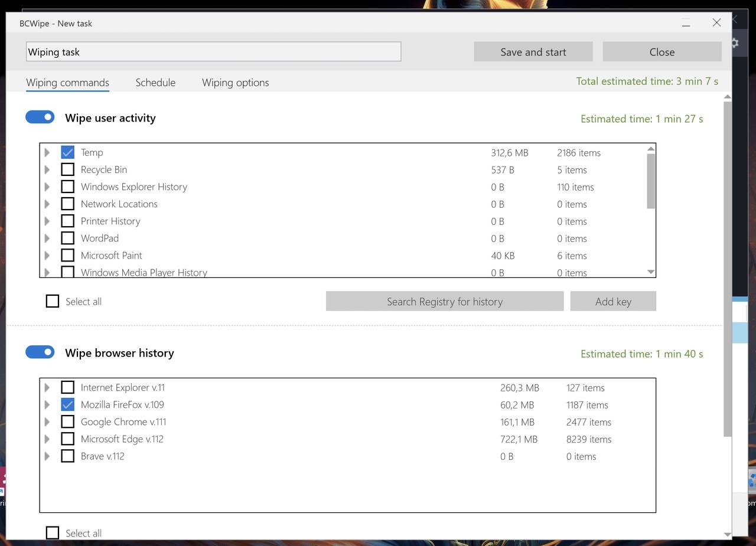Expand the Internet Explorer v.11 row
This screenshot has height=546, width=756.
(x=47, y=387)
